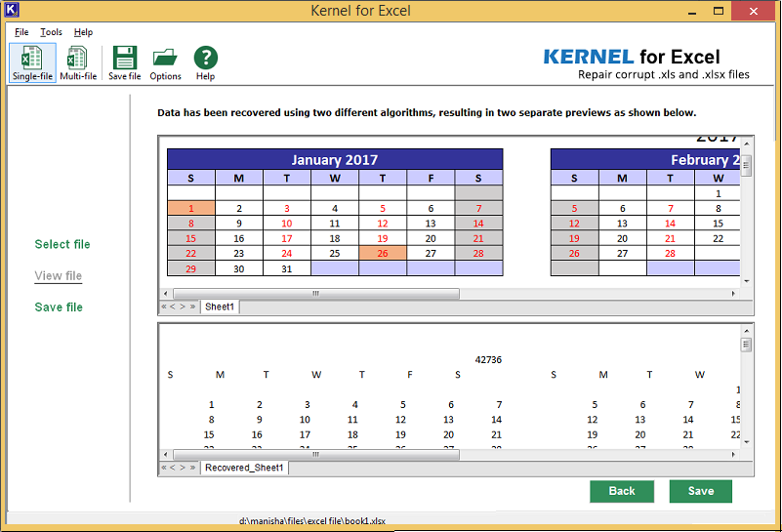782x532 pixels.
Task: Select cell 31 in January calendar
Action: (x=287, y=268)
